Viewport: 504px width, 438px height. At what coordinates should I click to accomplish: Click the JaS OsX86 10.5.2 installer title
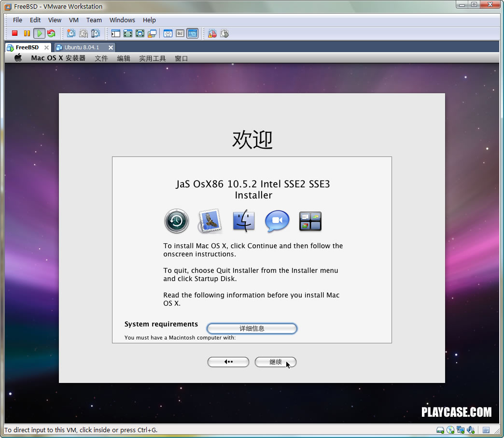[x=253, y=189]
